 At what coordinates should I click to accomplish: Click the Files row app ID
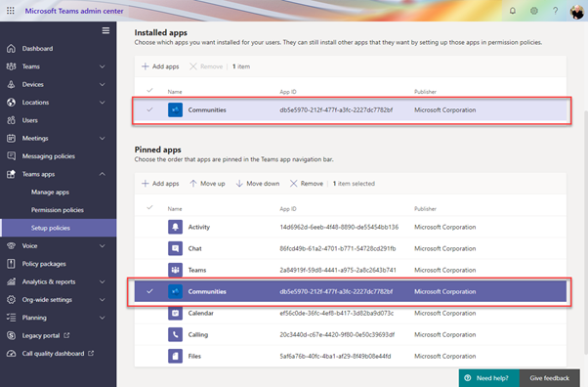coord(335,356)
